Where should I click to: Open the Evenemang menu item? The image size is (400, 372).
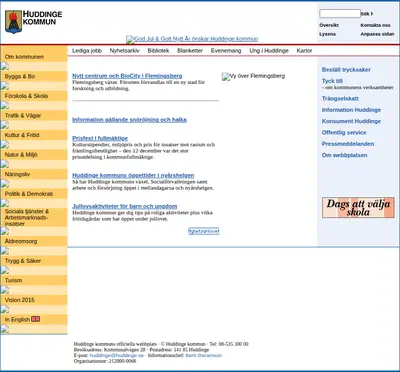coord(226,51)
